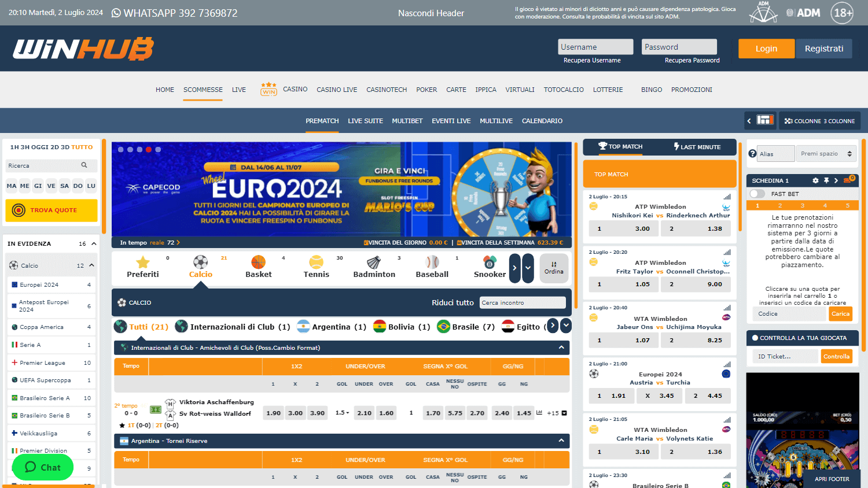Select schedina slot number 3
Viewport: 868px width, 488px height.
[x=802, y=205]
